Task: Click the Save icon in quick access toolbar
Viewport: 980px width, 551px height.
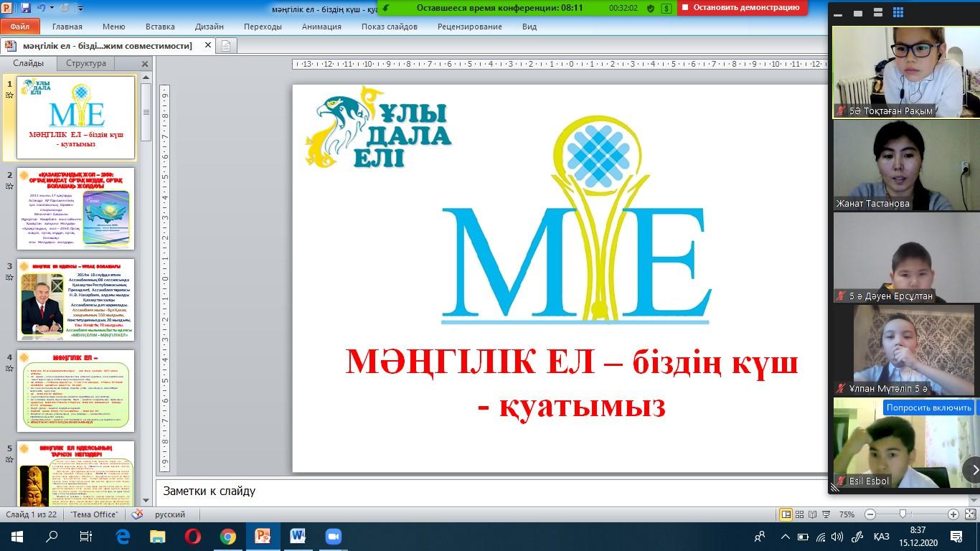Action: (x=26, y=9)
